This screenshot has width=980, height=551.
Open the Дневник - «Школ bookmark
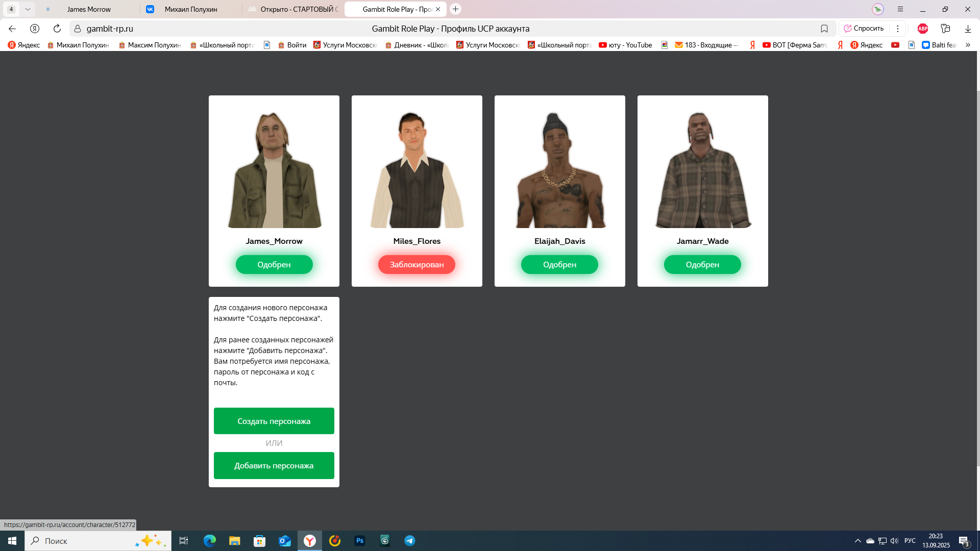click(417, 45)
